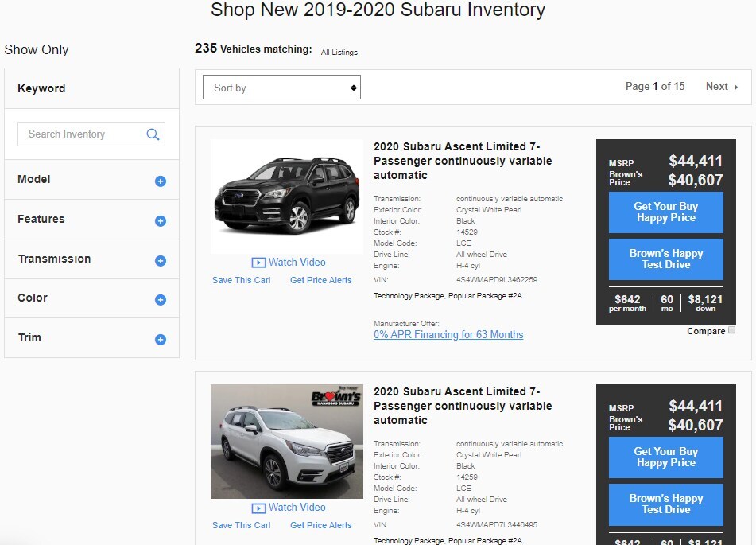The width and height of the screenshot is (756, 545).
Task: Expand the Model filter plus icon
Action: pyautogui.click(x=161, y=181)
